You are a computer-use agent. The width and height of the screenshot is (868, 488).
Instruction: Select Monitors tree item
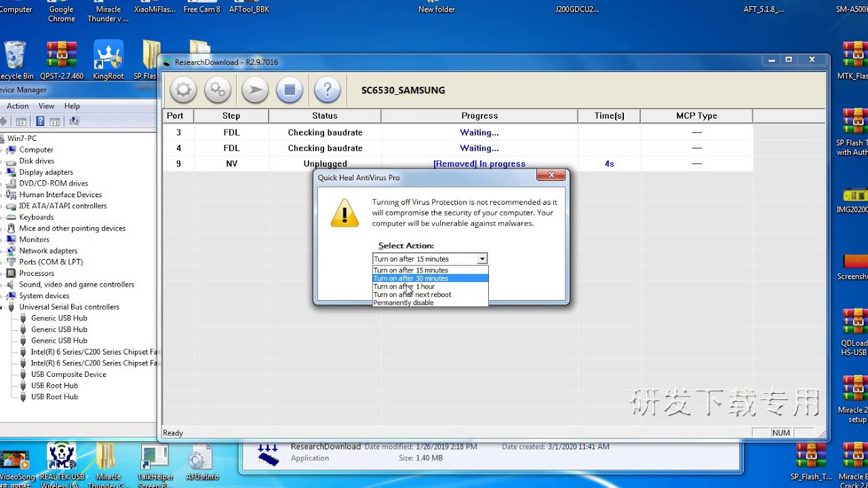click(x=34, y=239)
